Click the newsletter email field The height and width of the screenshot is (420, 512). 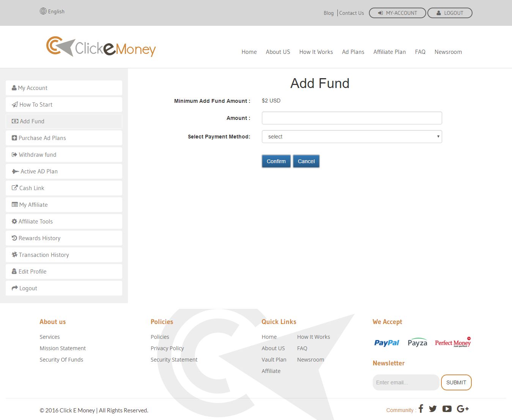pos(406,382)
